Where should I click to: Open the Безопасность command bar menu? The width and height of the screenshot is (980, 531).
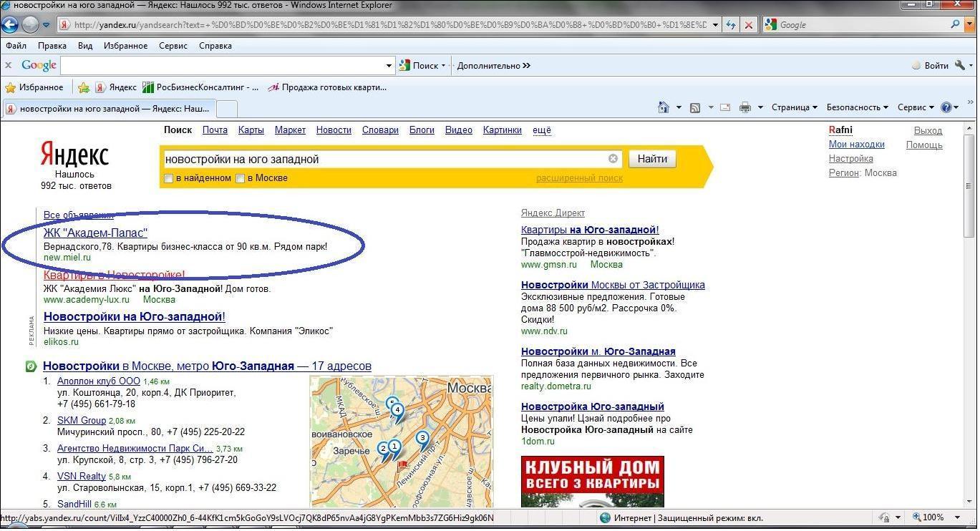[x=857, y=107]
